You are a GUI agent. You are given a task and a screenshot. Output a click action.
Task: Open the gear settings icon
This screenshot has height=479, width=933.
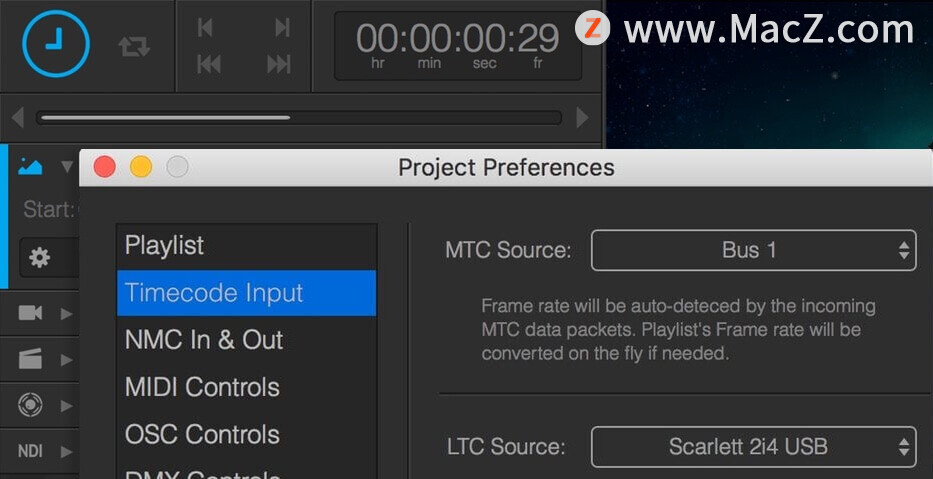coord(40,258)
